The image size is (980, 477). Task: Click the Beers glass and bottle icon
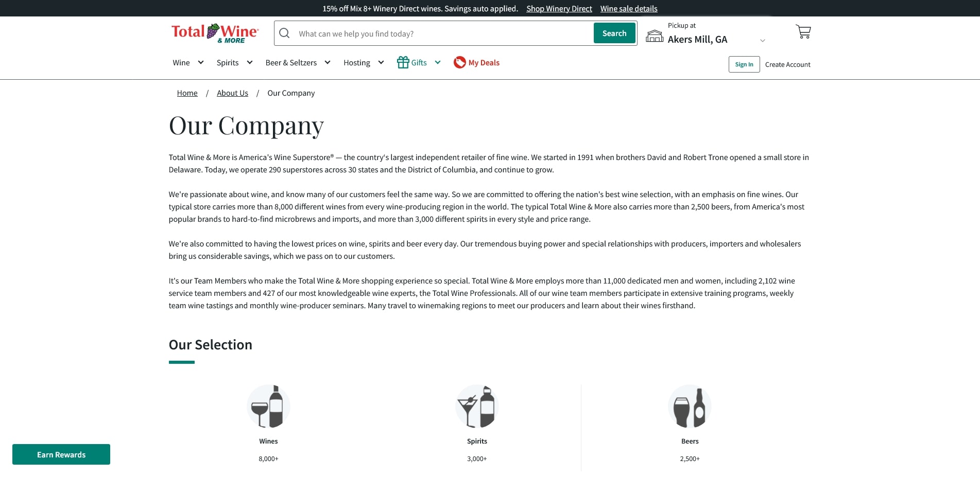[x=690, y=406]
